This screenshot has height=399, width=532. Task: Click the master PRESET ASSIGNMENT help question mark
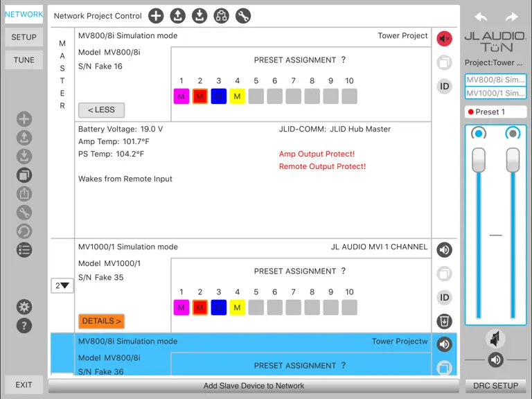[x=344, y=60]
